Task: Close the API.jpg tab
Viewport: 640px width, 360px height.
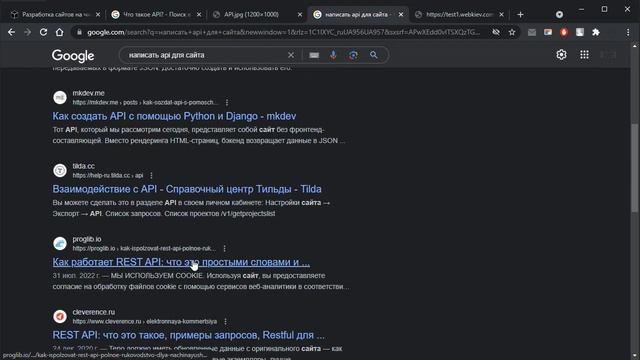Action: point(300,15)
